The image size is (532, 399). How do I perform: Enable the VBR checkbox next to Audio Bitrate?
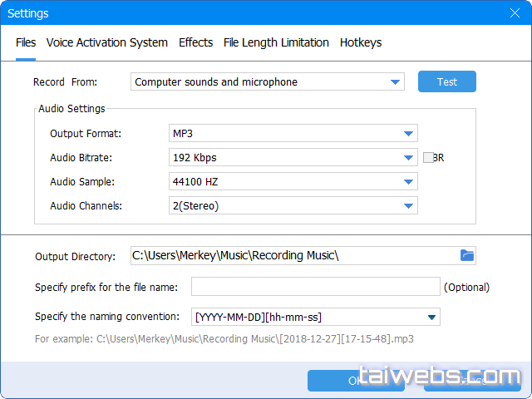(428, 157)
